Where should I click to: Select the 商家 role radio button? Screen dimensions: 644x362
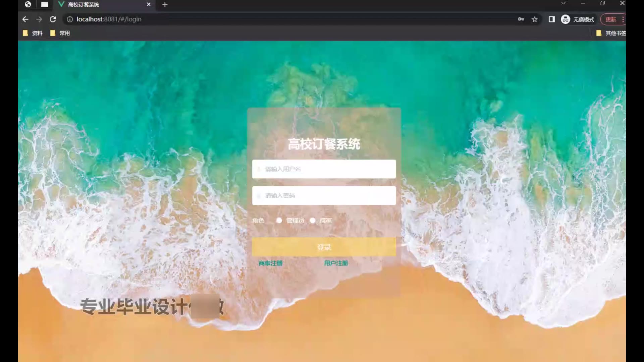point(313,220)
